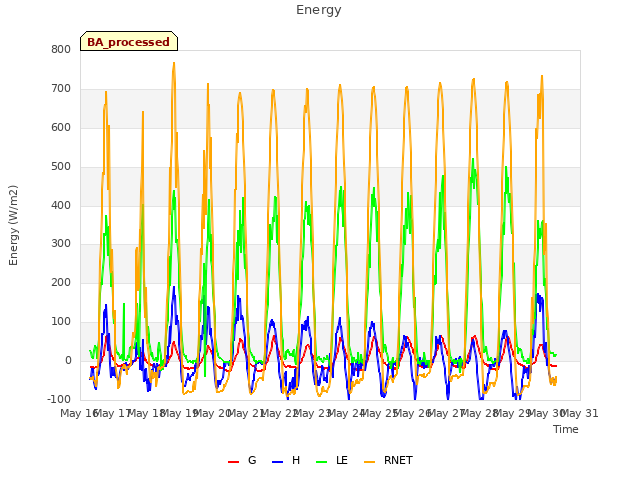Image resolution: width=640 pixels, height=480 pixels.
Task: Click the 800 y-axis tick label
Action: (61, 49)
